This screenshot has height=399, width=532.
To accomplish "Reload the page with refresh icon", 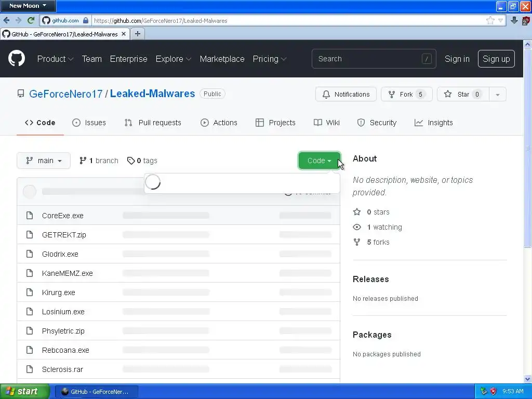I will 31,20.
